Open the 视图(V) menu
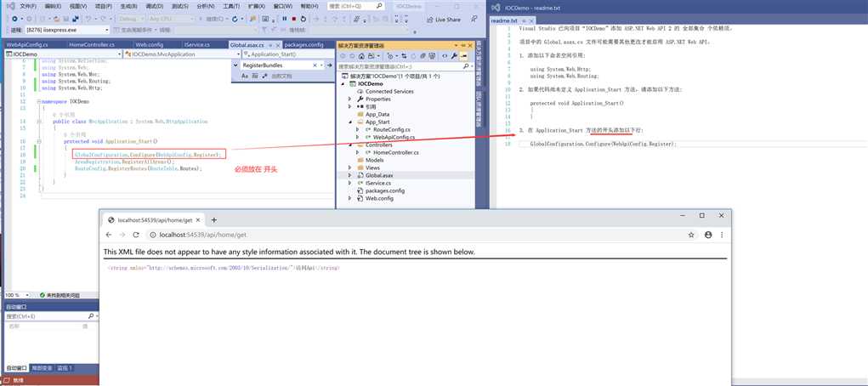Screen dimensions: 868x386 77,6
